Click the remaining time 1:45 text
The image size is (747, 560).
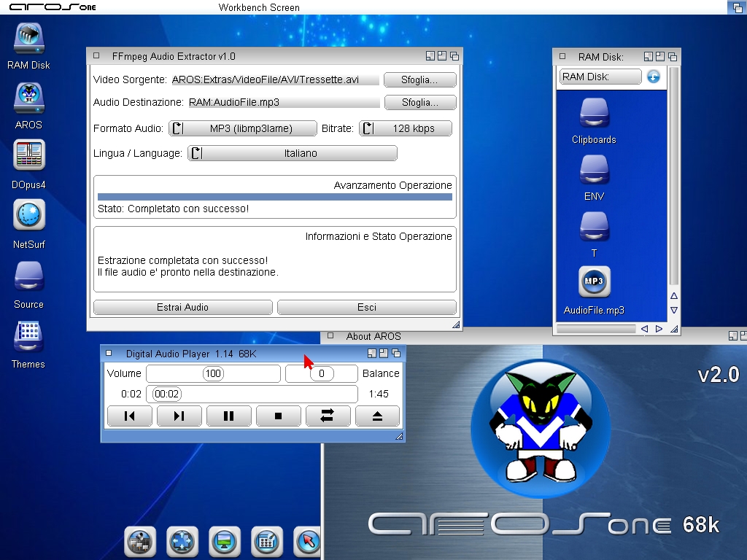click(x=379, y=394)
